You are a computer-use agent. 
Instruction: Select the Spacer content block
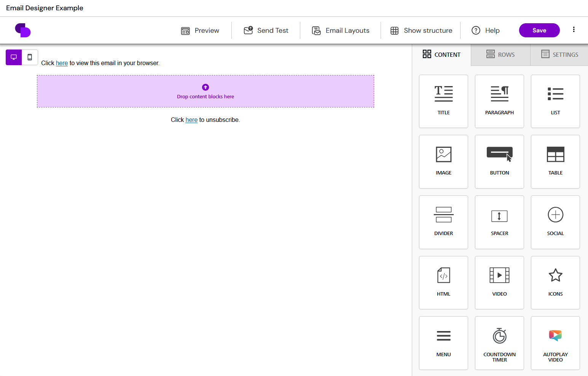(499, 222)
